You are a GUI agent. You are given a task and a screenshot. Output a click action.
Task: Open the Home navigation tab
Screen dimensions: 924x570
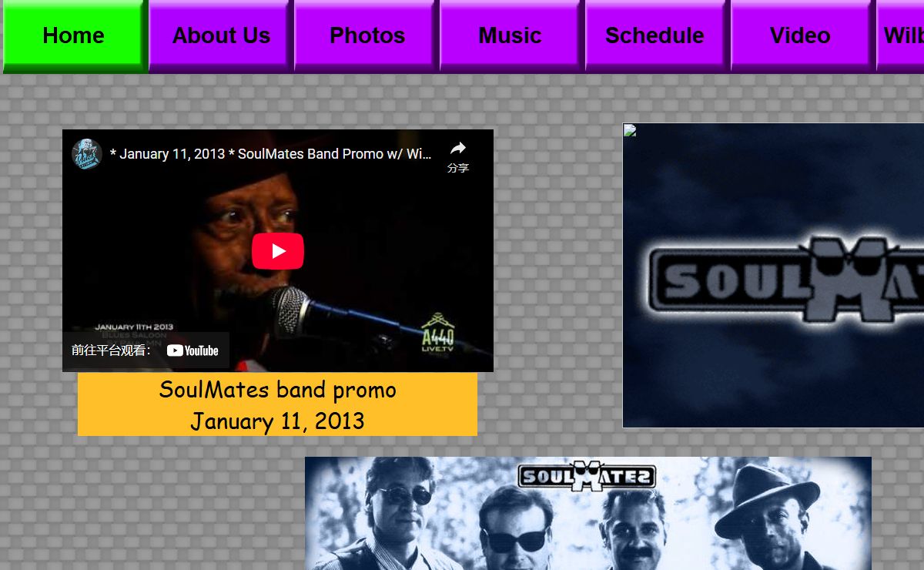74,35
